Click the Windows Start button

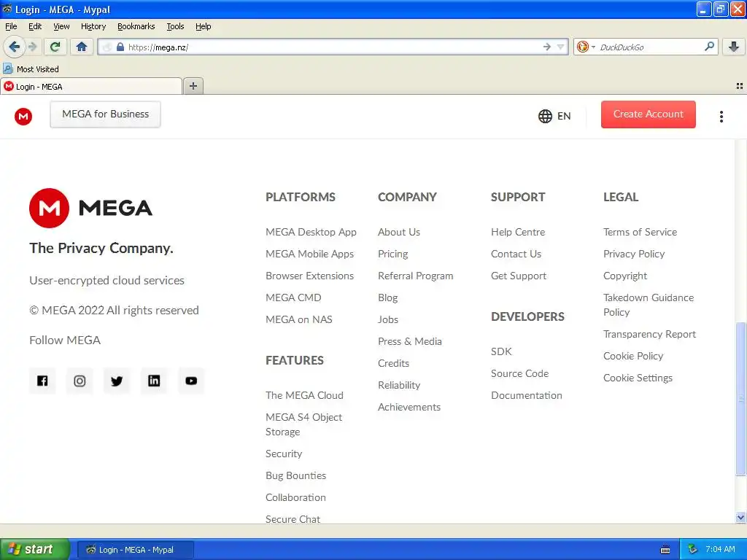[x=35, y=549]
